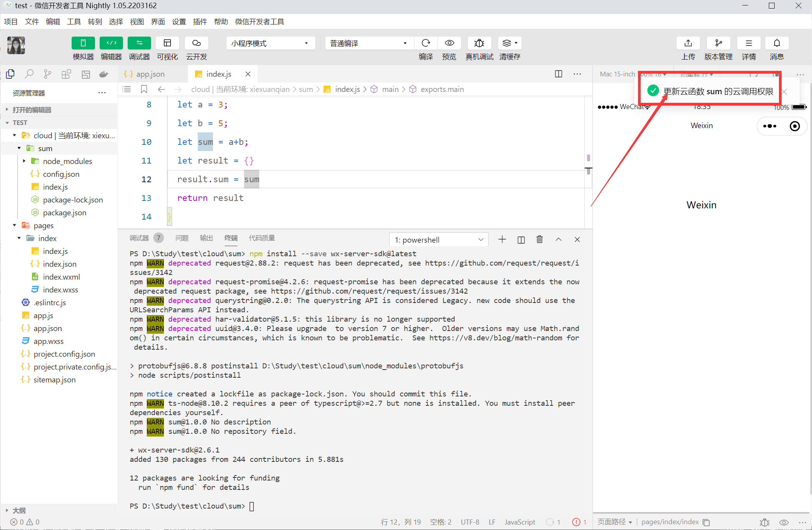Collapse the TEST project section
Image resolution: width=812 pixels, height=530 pixels.
59,123
